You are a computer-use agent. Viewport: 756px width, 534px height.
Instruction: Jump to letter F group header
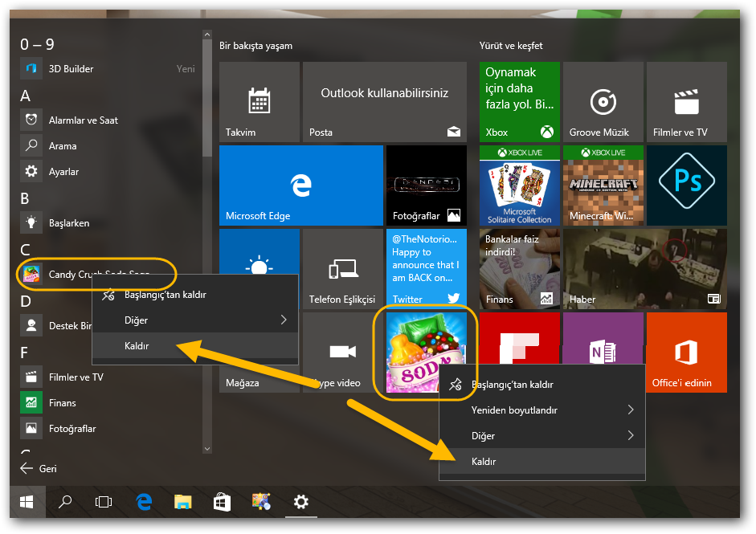point(24,353)
